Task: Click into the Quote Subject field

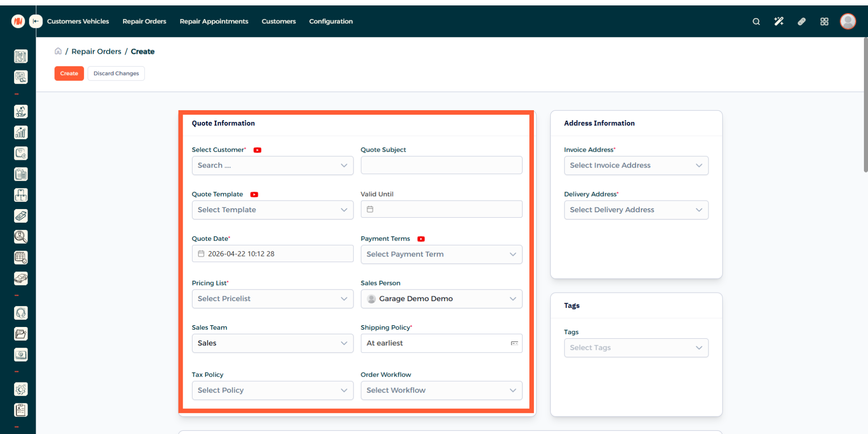Action: pyautogui.click(x=441, y=165)
